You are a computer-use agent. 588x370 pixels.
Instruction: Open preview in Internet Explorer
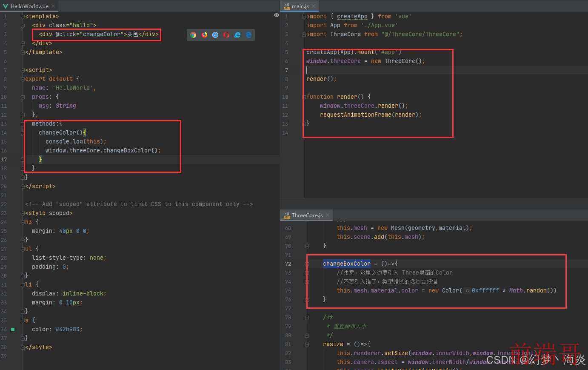coord(237,35)
